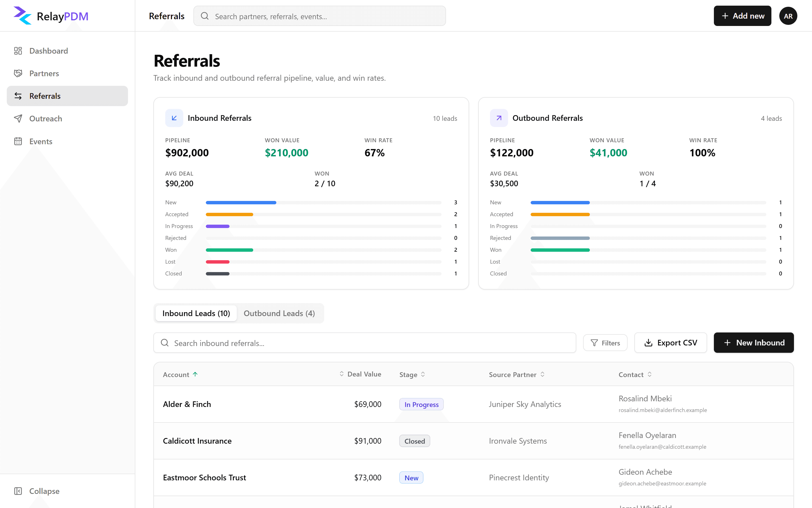
Task: Click the Add new button
Action: click(742, 16)
